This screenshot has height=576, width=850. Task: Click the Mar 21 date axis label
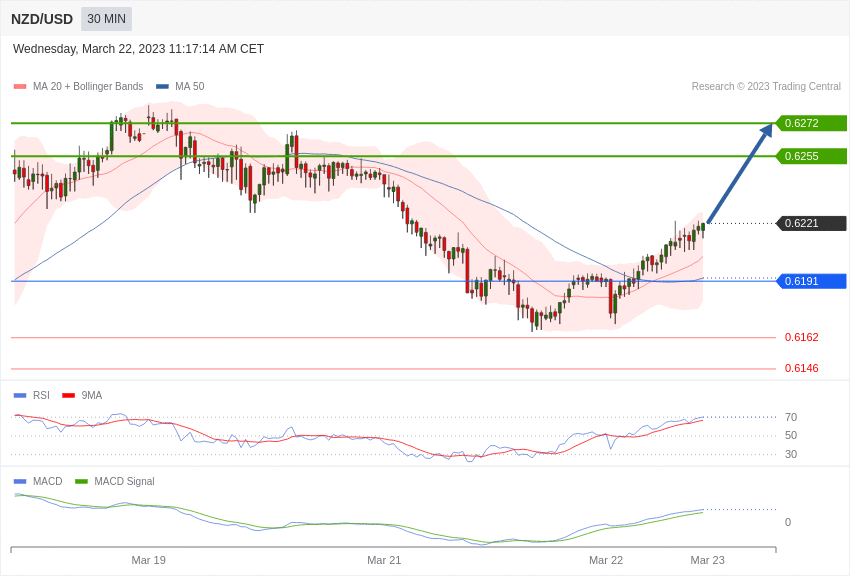384,560
